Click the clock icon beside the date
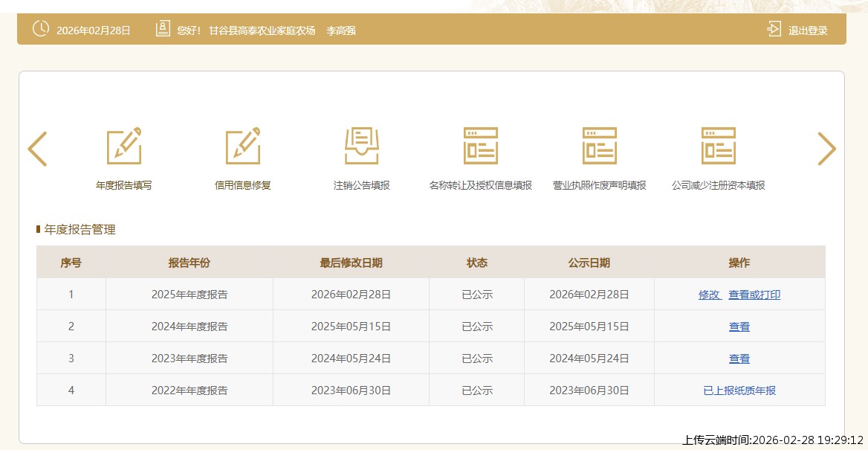 41,30
